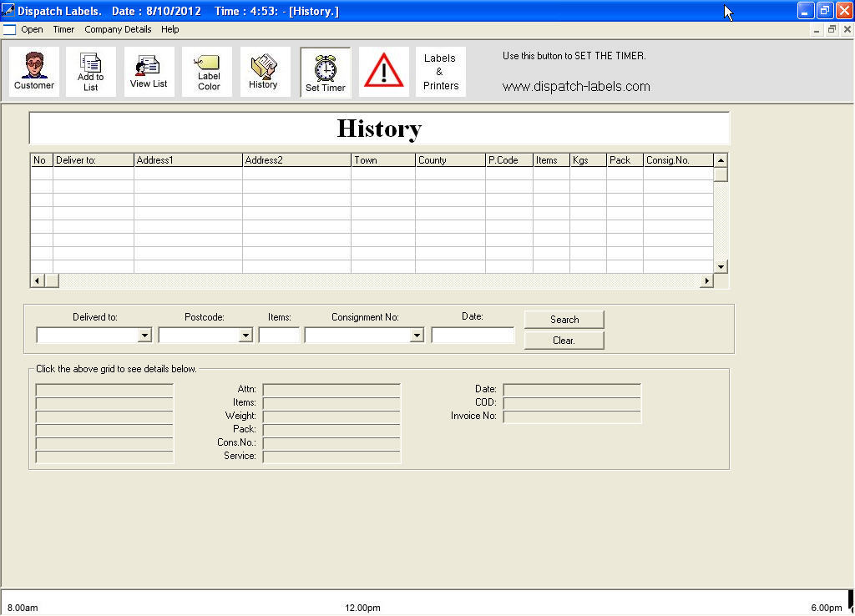This screenshot has height=616, width=855.
Task: Click the Clear button
Action: (x=564, y=341)
